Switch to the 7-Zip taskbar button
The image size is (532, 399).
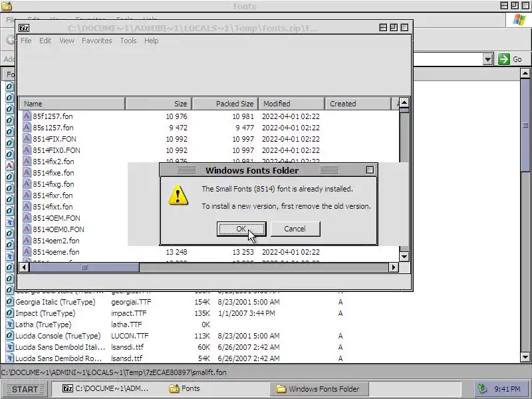pos(106,388)
